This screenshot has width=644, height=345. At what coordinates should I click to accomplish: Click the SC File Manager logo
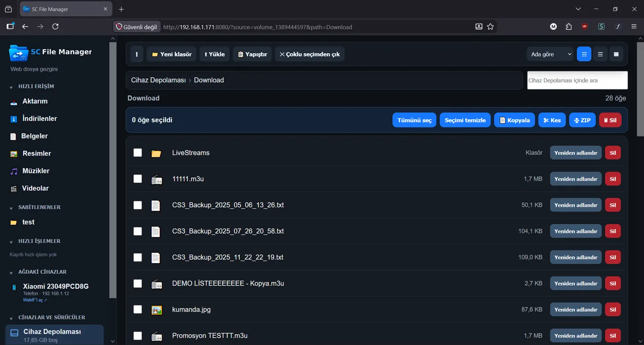pyautogui.click(x=19, y=53)
